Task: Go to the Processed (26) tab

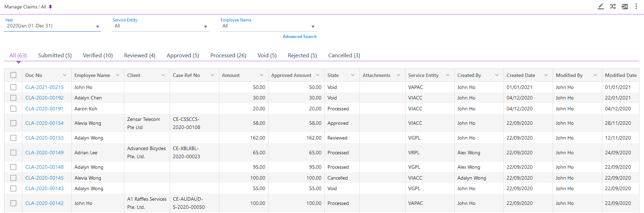Action: [x=228, y=56]
